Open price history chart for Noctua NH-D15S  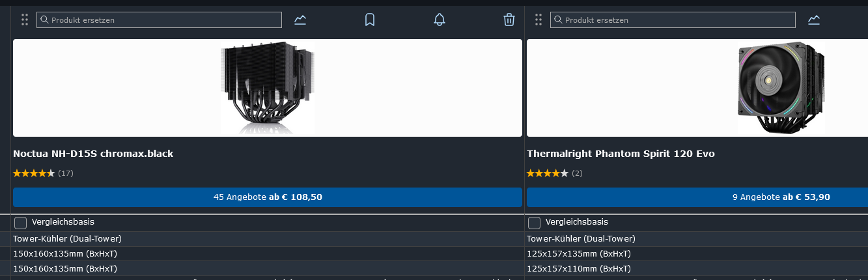pos(300,20)
